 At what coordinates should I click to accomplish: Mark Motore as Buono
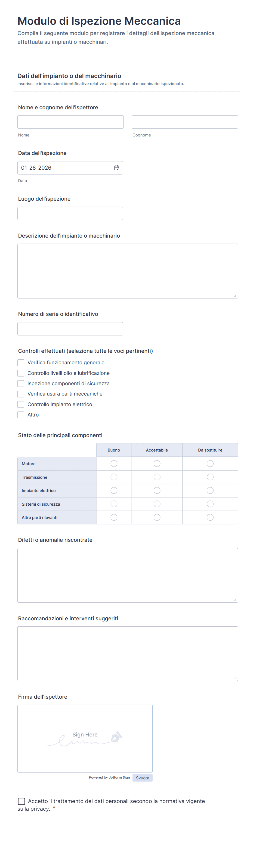point(114,464)
